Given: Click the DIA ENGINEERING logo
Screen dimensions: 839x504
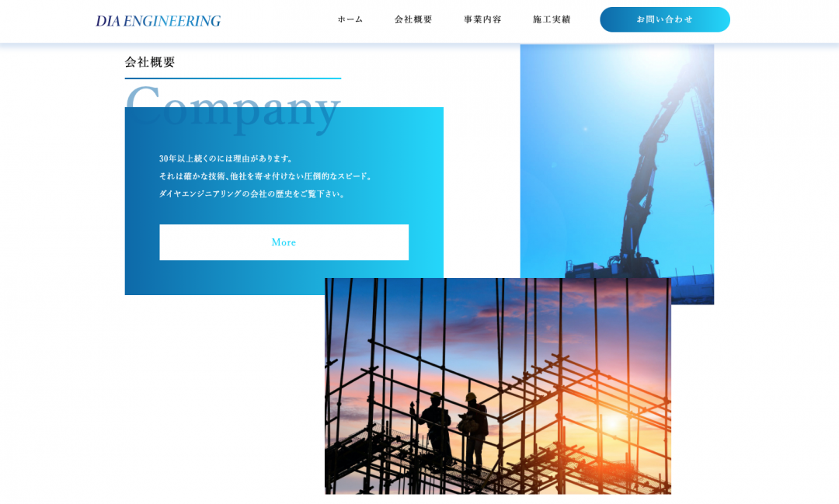Looking at the screenshot, I should click(158, 21).
